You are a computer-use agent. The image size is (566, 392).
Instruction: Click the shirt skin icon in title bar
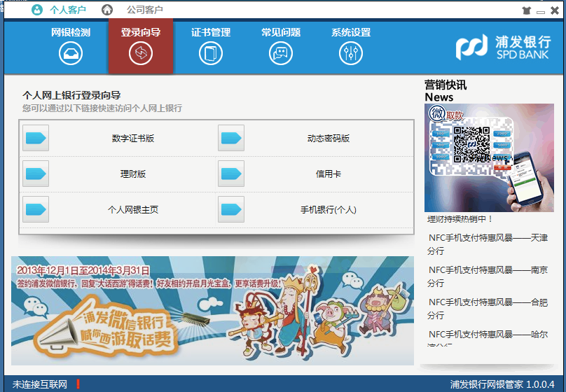tap(527, 10)
